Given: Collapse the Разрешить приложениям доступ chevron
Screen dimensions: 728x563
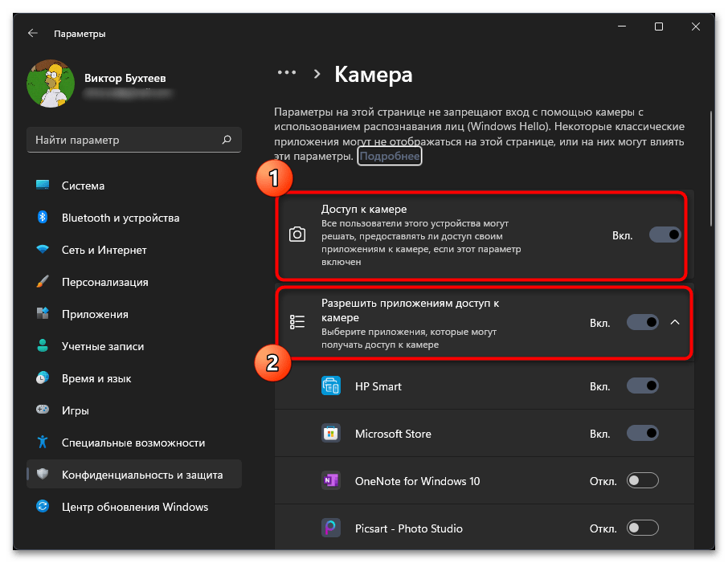Looking at the screenshot, I should point(675,322).
